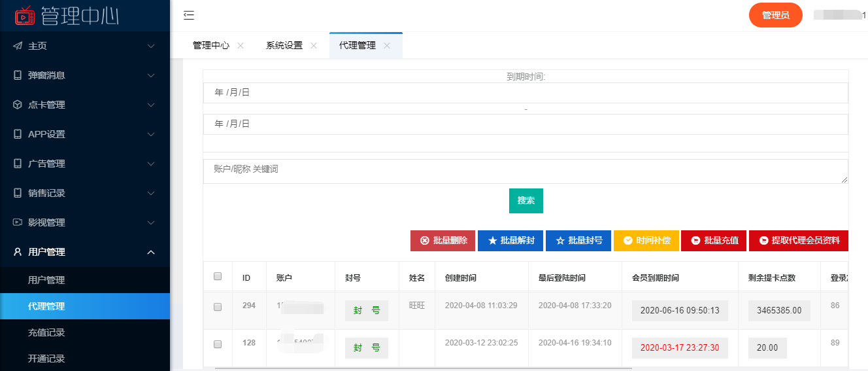Click the orange 管理员 button
Viewport: 868px width, 371px height.
tap(775, 15)
